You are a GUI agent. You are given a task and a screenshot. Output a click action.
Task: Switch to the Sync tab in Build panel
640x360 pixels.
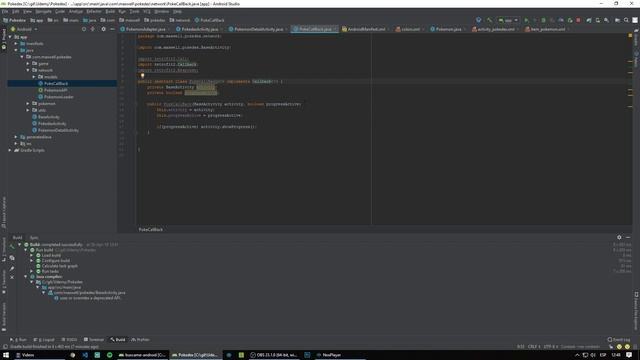34,238
